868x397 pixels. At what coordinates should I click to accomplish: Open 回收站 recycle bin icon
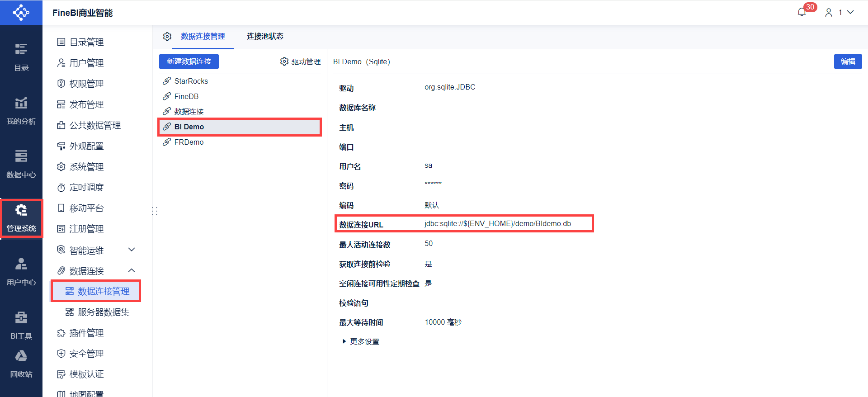[x=21, y=364]
